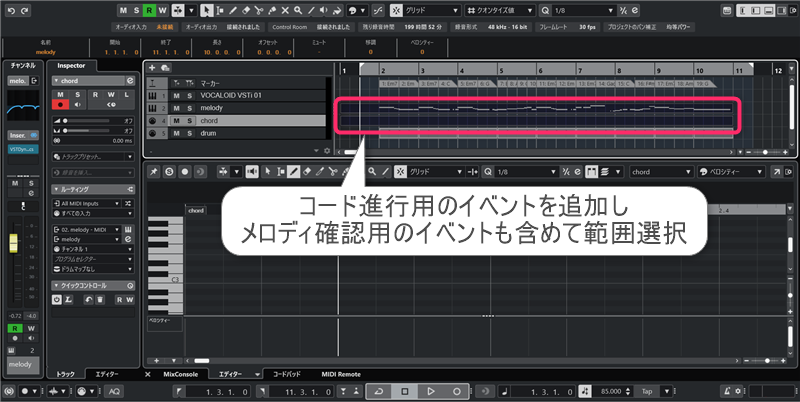Image resolution: width=800 pixels, height=402 pixels.
Task: Open the 02. melody - MIDI output dropdown
Action: pyautogui.click(x=87, y=230)
